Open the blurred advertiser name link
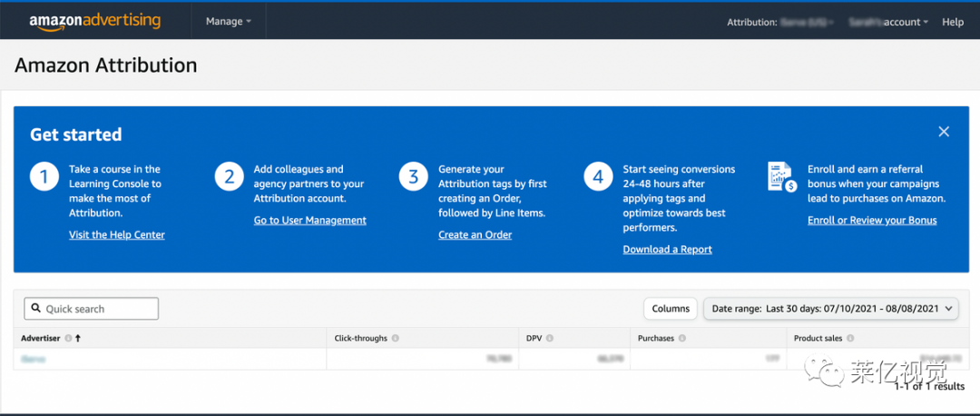The image size is (980, 416). coord(34,359)
